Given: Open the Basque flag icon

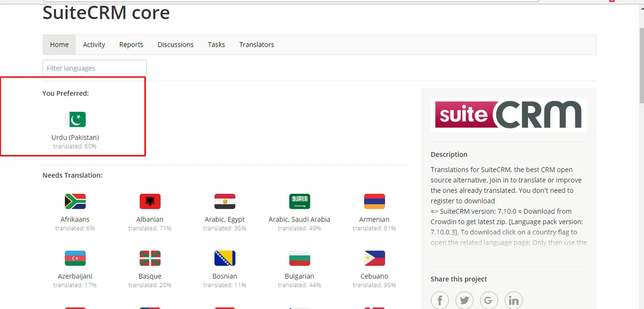Looking at the screenshot, I should point(150,258).
